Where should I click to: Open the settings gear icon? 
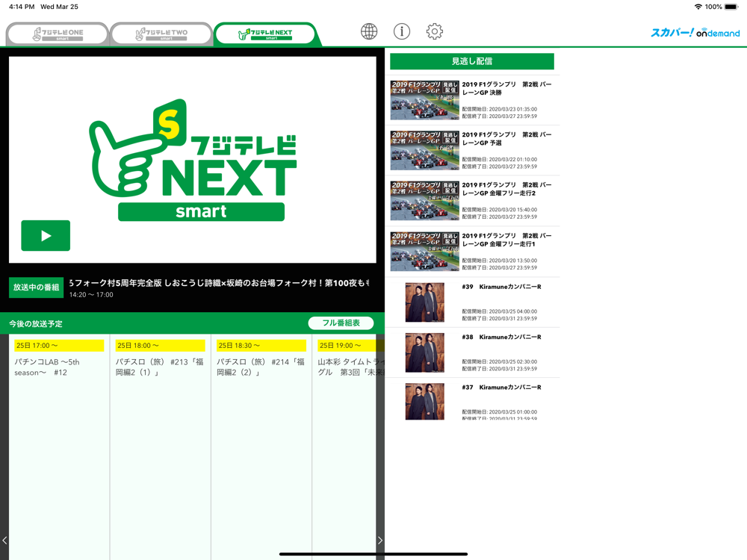coord(435,31)
